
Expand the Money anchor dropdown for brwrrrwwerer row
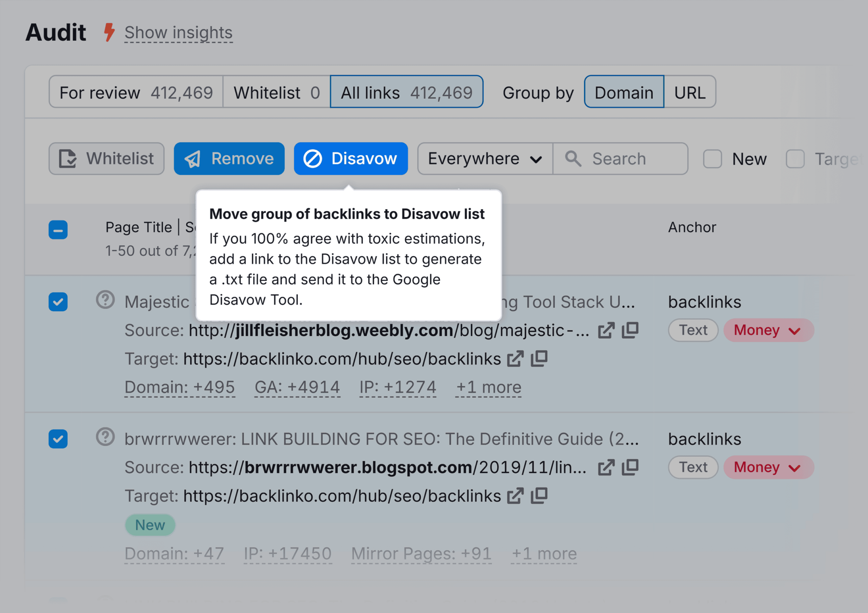coord(766,466)
